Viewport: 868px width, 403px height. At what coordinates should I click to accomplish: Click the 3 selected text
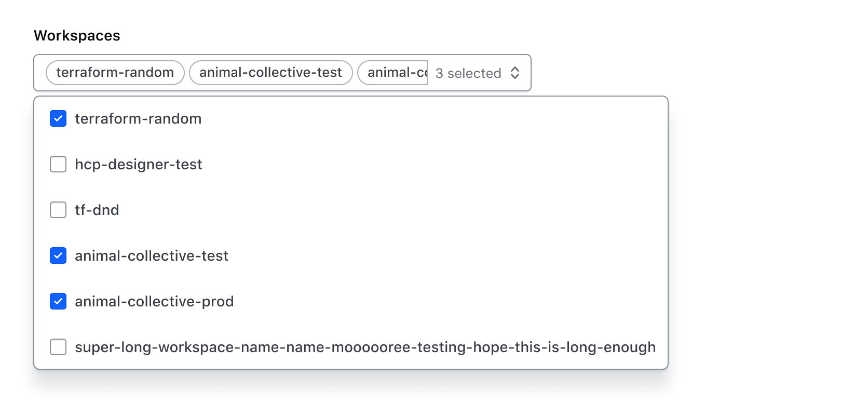point(467,73)
